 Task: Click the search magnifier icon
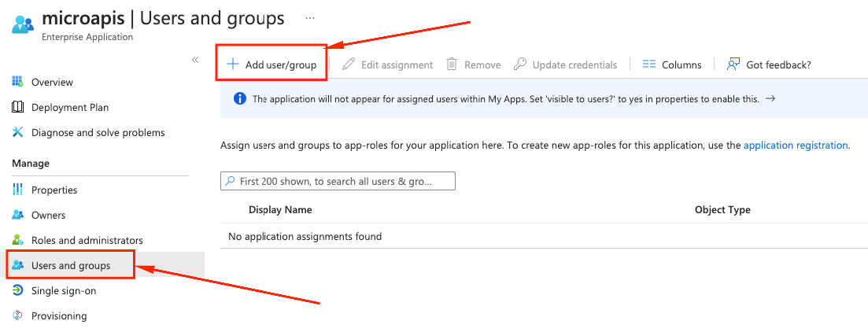click(x=230, y=181)
